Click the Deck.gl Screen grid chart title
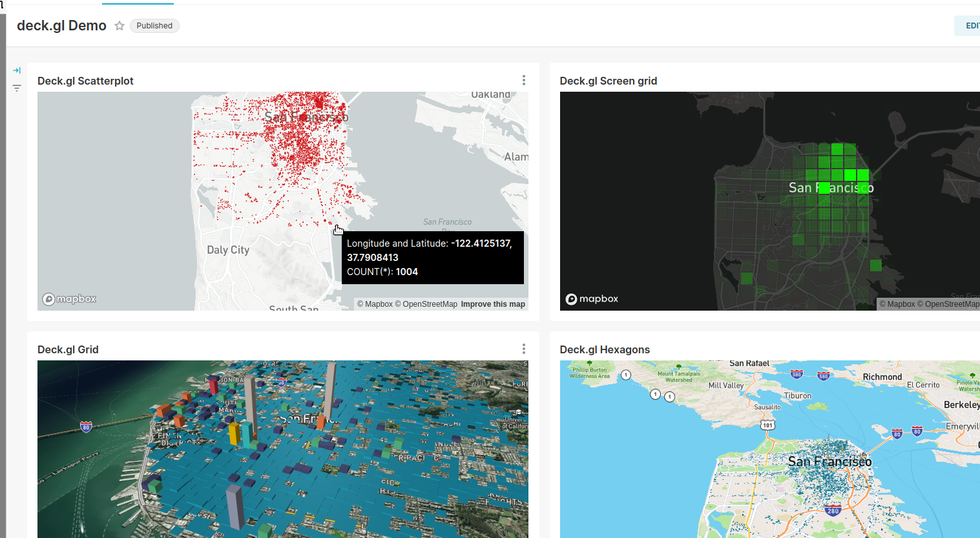The width and height of the screenshot is (980, 538). point(608,81)
